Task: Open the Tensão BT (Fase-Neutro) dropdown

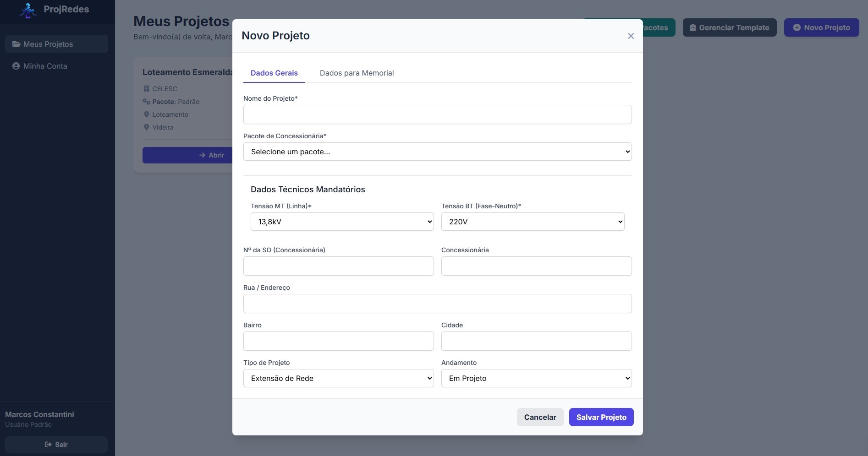Action: pyautogui.click(x=533, y=222)
